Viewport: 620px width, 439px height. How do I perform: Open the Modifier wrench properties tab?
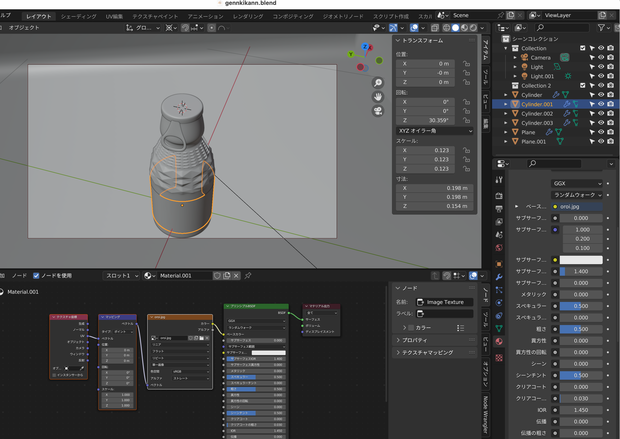pos(499,277)
